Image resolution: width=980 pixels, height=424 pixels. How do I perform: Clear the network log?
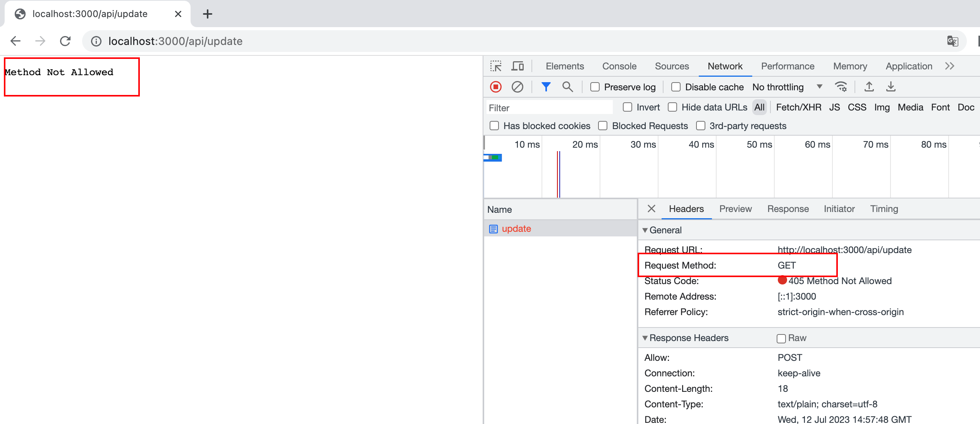pyautogui.click(x=517, y=87)
